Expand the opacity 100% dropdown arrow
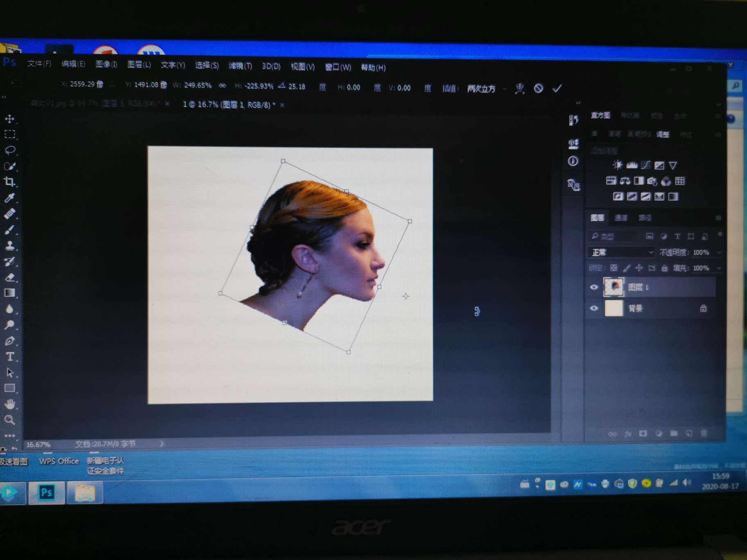Viewport: 747px width, 560px height. tap(719, 253)
